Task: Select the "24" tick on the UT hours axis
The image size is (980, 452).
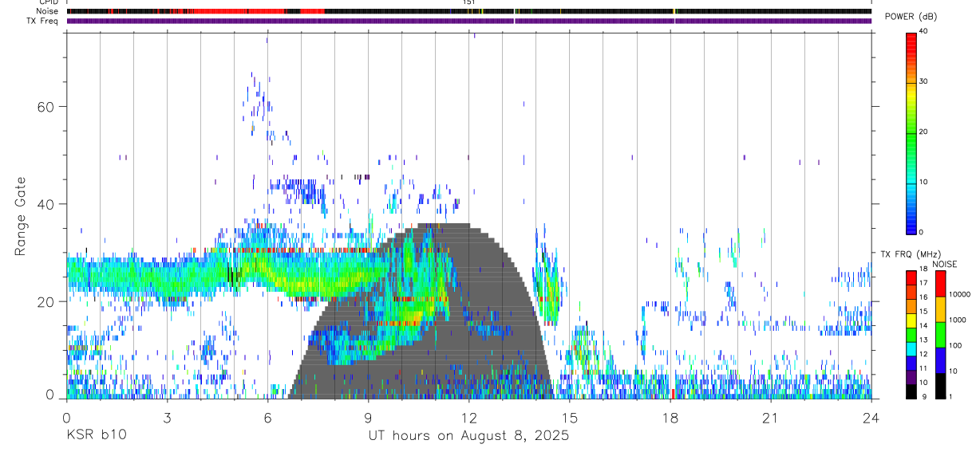Action: [871, 419]
